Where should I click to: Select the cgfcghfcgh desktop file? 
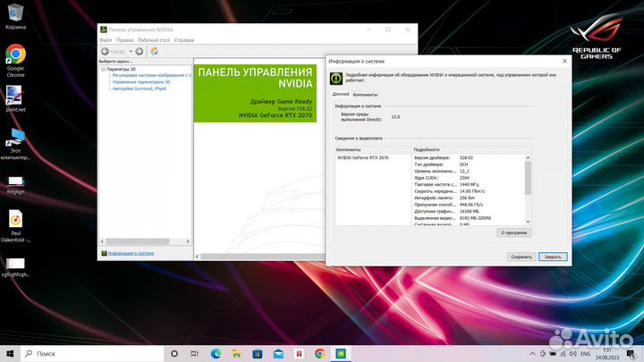point(15,266)
